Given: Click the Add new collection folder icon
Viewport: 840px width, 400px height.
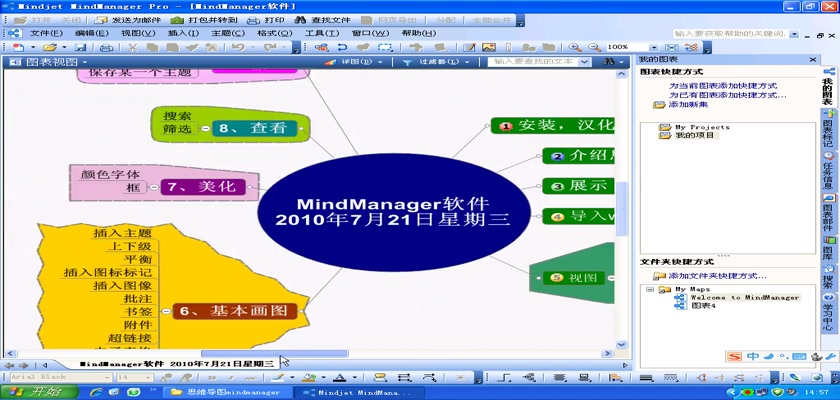Looking at the screenshot, I should point(659,105).
